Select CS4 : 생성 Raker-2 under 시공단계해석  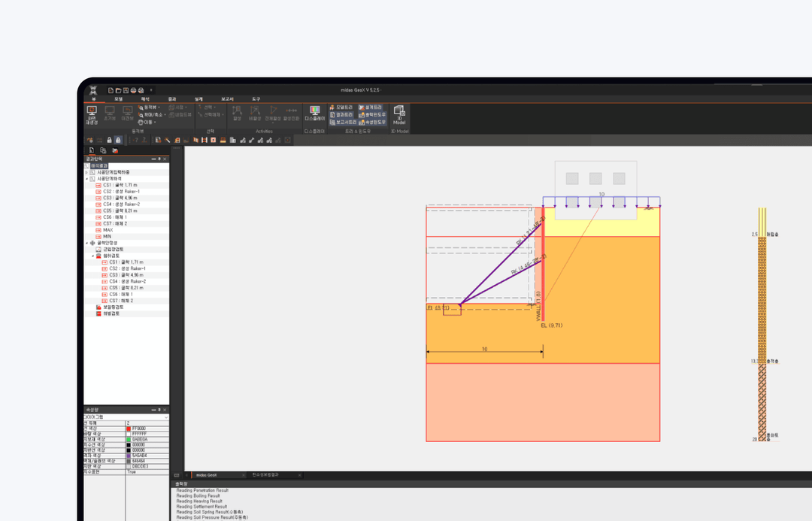tap(121, 204)
